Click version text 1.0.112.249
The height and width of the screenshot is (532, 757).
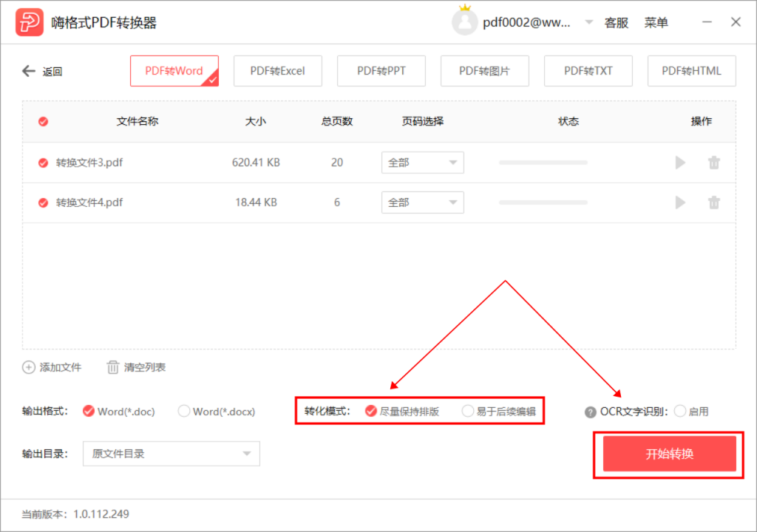(101, 514)
